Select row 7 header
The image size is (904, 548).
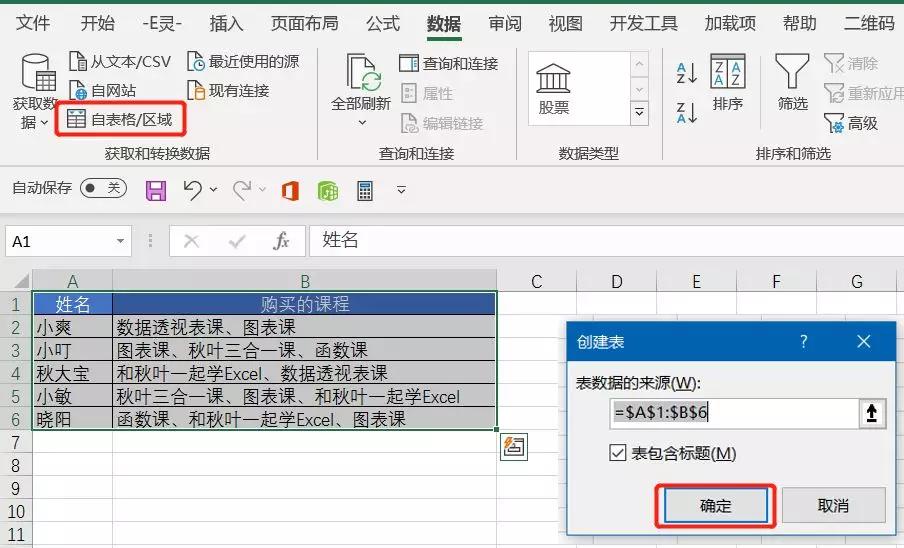pyautogui.click(x=16, y=442)
